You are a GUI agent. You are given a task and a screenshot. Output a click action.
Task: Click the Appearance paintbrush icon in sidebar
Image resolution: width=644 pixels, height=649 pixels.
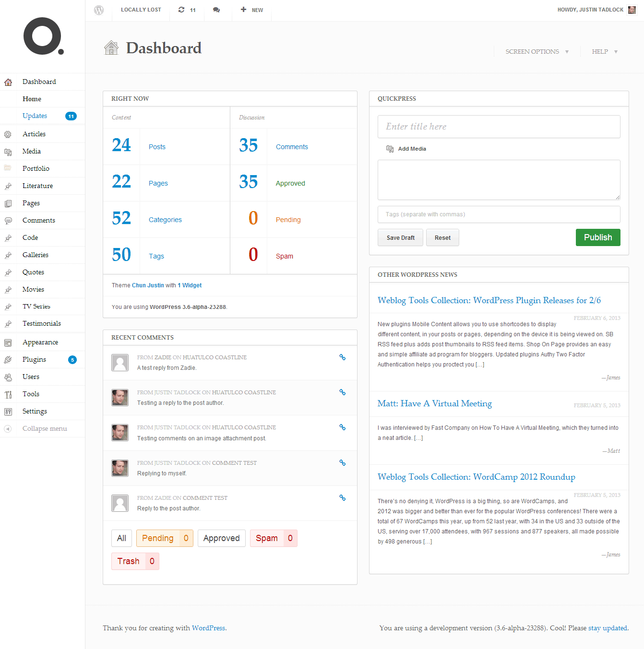8,342
